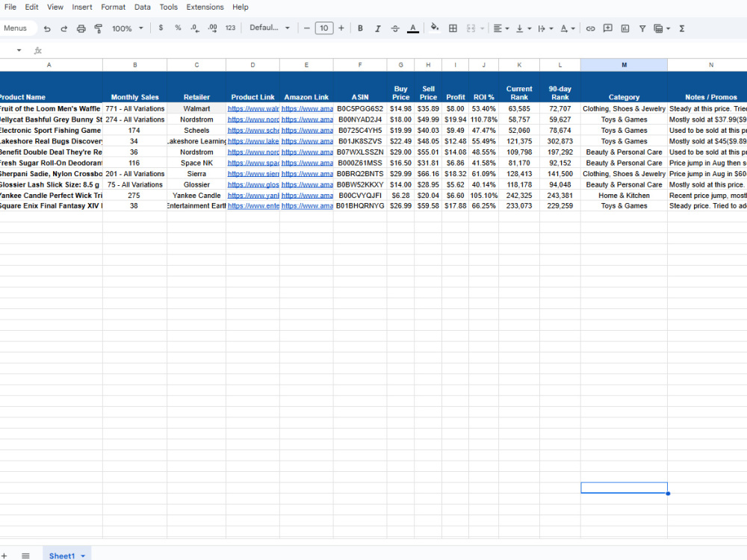Viewport: 747px width, 560px height.
Task: Select column M header
Action: (x=624, y=65)
